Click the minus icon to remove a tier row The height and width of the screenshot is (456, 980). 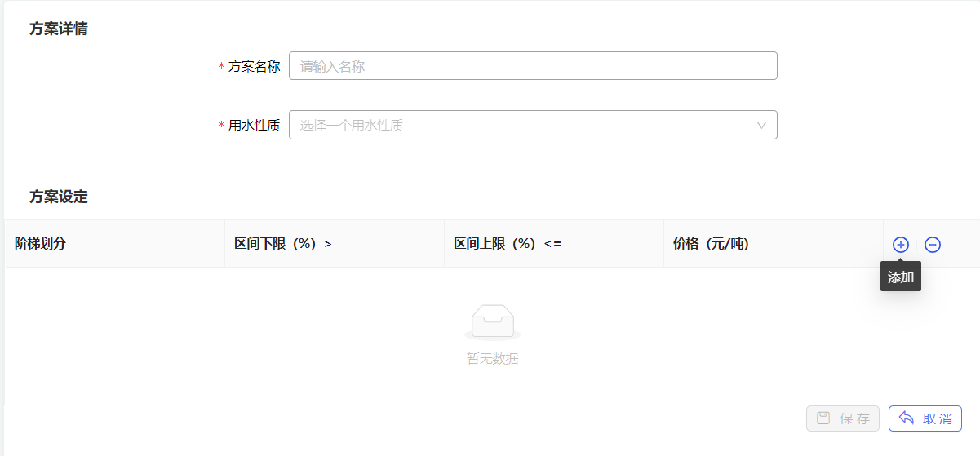pyautogui.click(x=933, y=245)
